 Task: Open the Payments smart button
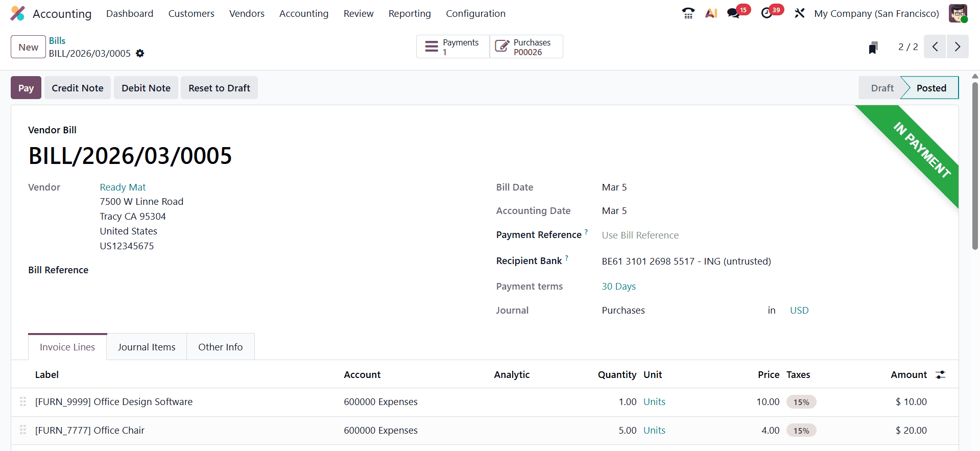click(x=453, y=46)
